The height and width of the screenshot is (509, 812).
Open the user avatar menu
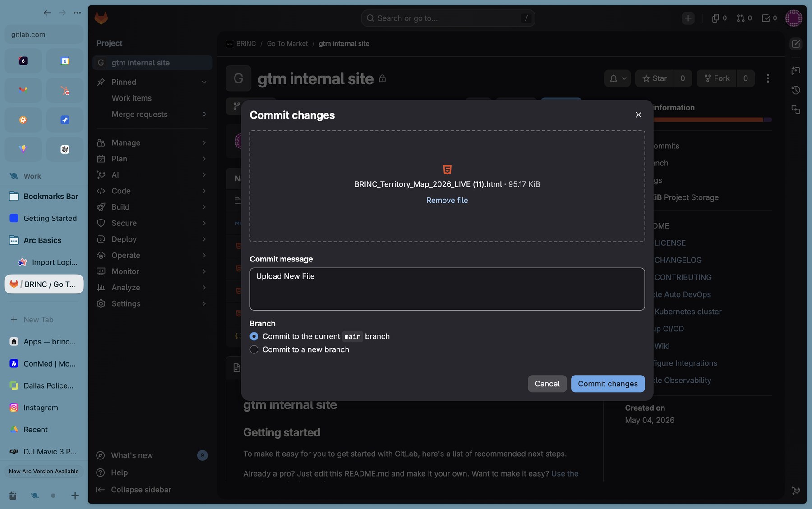pos(794,18)
